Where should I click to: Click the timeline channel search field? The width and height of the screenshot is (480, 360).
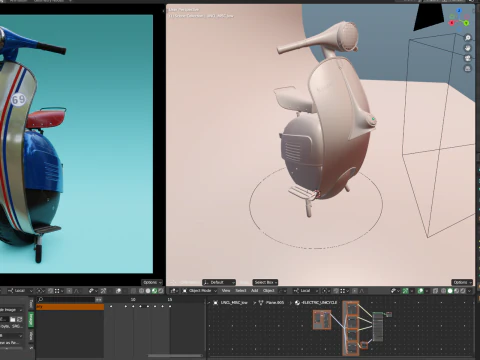66,299
